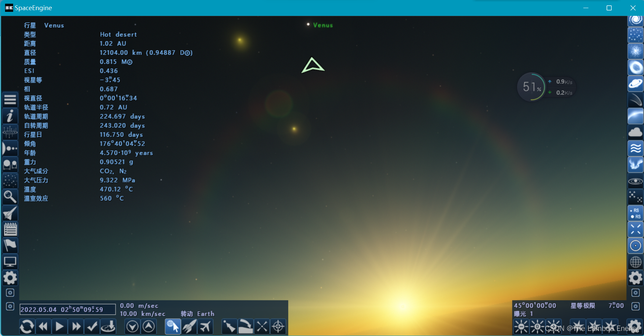Click the 51% circular network speed widget
The image size is (644, 336).
click(x=531, y=87)
